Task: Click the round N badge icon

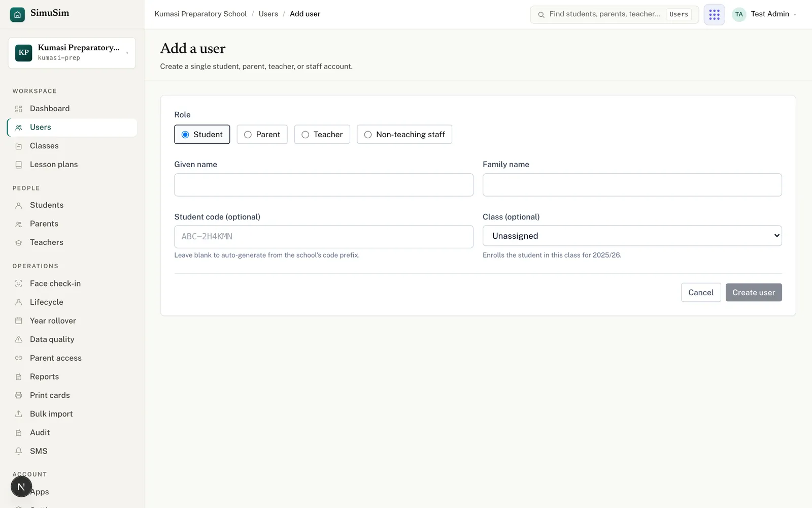Action: tap(21, 487)
